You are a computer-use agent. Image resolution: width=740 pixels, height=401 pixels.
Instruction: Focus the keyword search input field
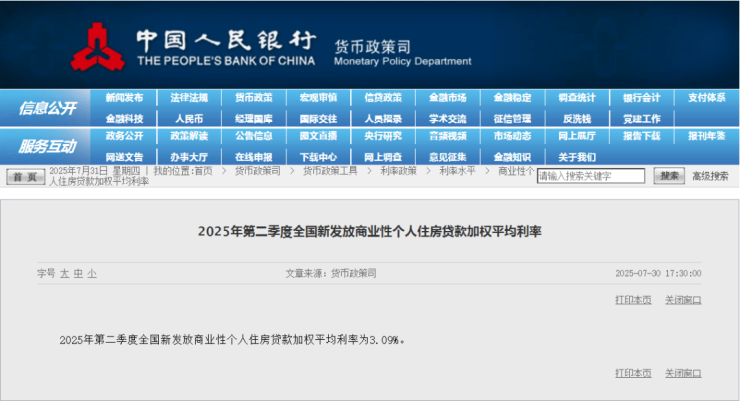coord(591,176)
